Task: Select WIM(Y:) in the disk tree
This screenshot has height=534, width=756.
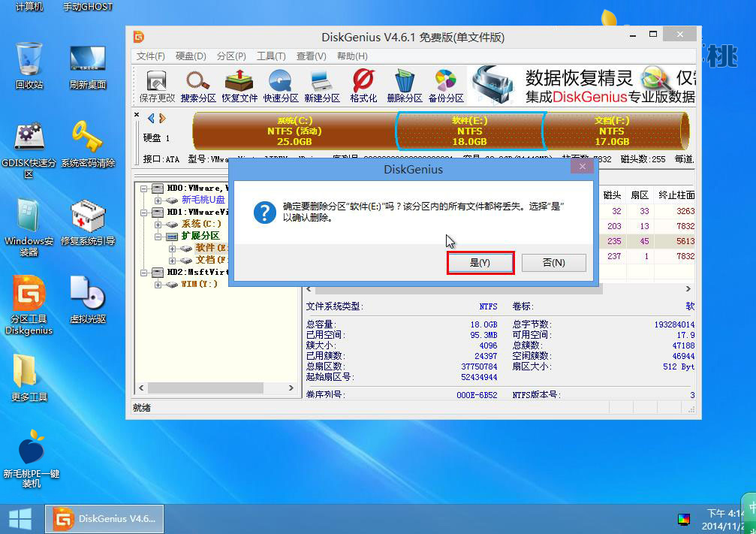Action: coord(199,284)
